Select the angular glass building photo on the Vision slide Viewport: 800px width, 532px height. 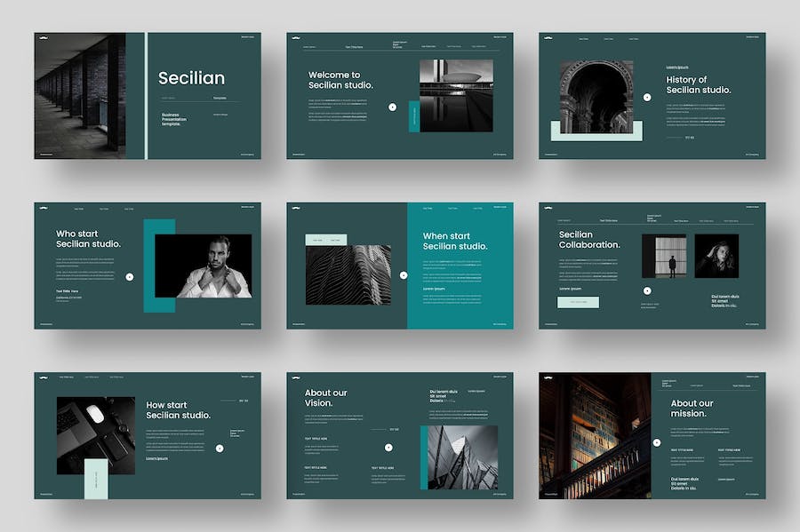pos(463,457)
